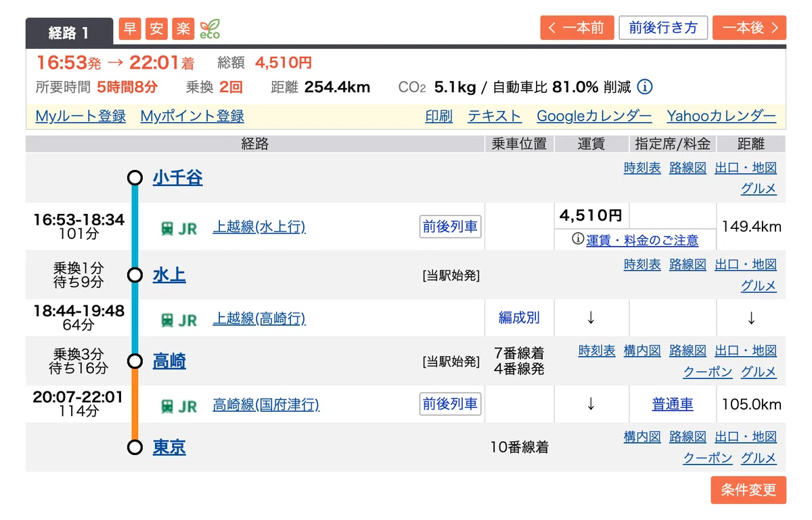The height and width of the screenshot is (520, 812).
Task: Open 出口・地図 for 水上 station
Action: [746, 265]
